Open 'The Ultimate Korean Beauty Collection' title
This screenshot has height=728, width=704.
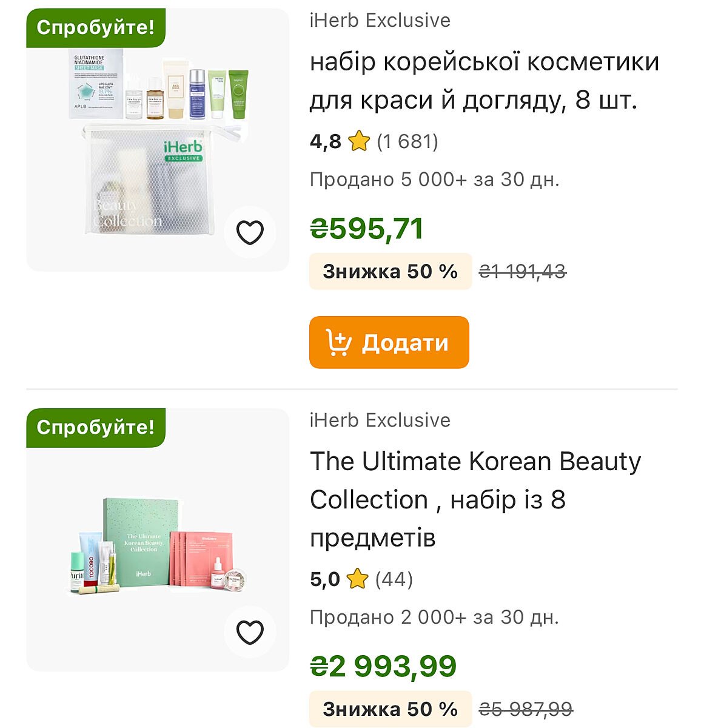coord(475,499)
